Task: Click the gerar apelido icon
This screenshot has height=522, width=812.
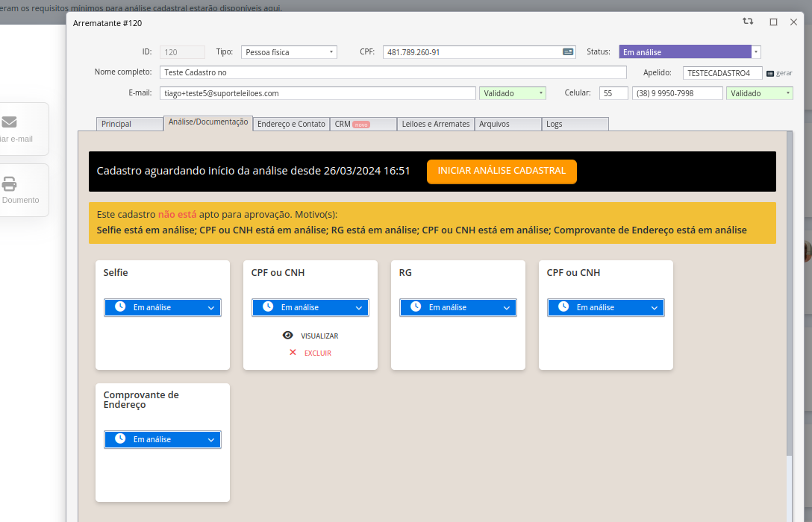Action: 770,73
